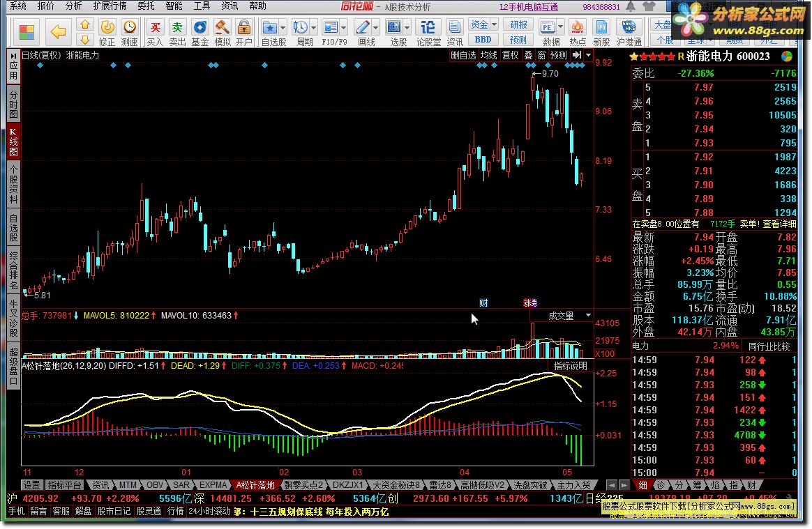Image resolution: width=812 pixels, height=529 pixels.
Task: Click the 指标说明 button
Action: point(570,366)
